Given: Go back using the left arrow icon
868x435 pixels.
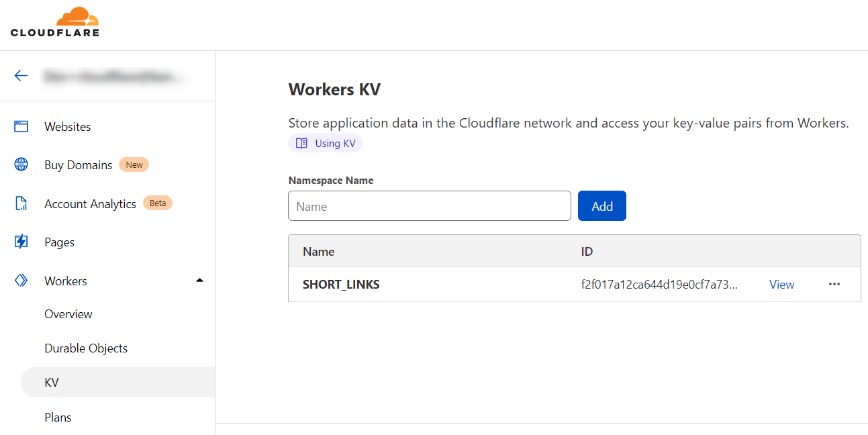Looking at the screenshot, I should coord(21,75).
